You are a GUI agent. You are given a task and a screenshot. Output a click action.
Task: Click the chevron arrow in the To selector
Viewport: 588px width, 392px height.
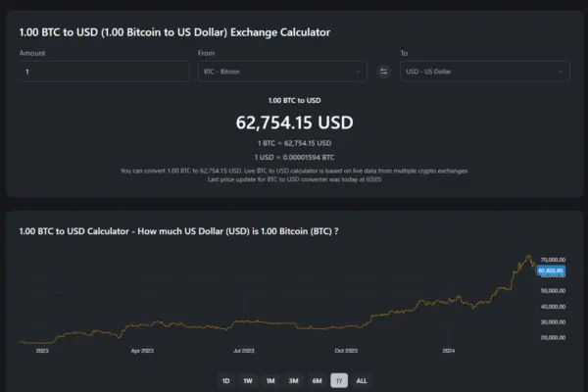(x=561, y=72)
